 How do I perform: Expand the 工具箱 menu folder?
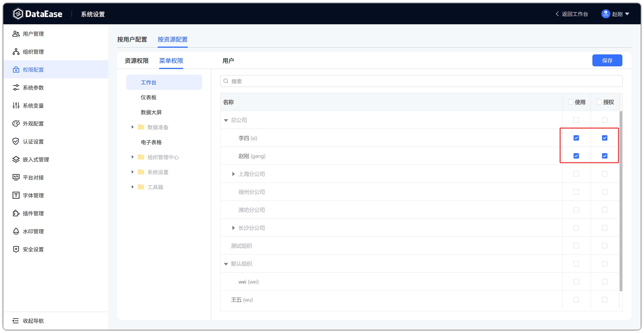pos(133,187)
